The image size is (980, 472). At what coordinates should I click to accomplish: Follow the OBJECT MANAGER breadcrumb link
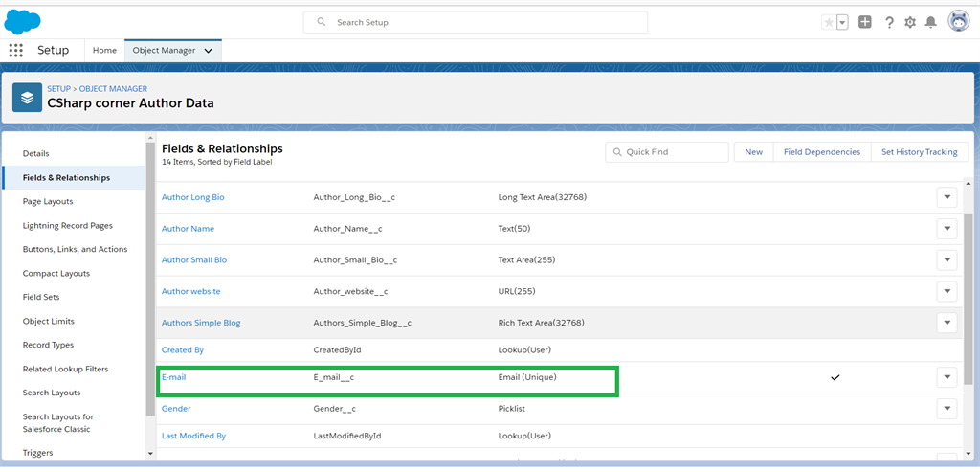113,89
